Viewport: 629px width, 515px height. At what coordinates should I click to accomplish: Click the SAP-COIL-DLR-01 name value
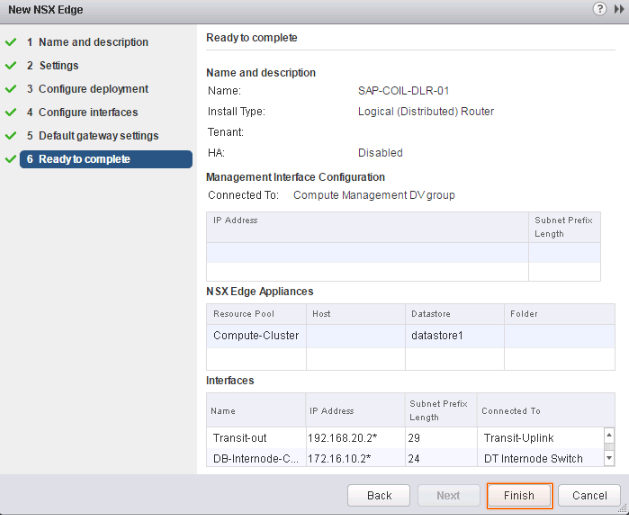[x=403, y=91]
